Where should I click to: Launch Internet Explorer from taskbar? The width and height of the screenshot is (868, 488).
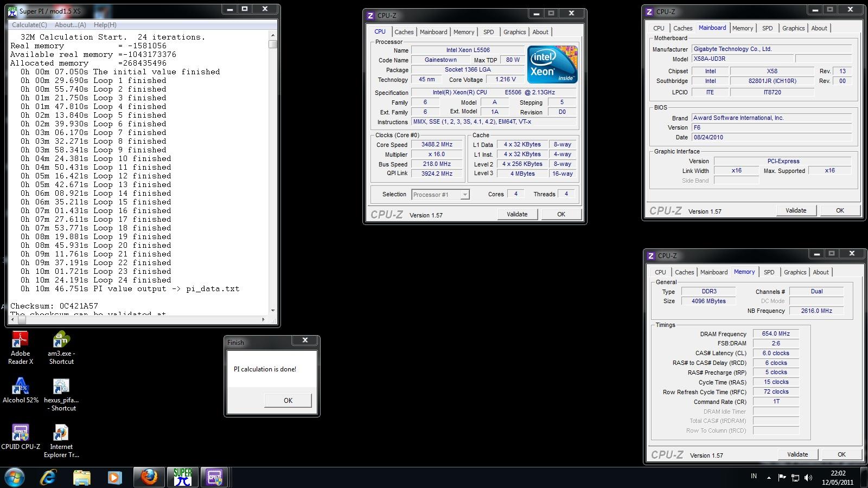tap(49, 477)
